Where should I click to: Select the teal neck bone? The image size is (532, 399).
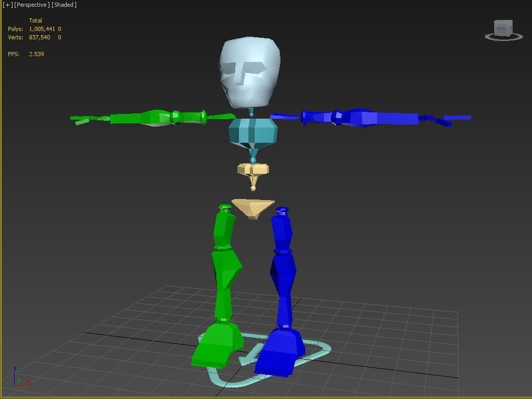(252, 112)
